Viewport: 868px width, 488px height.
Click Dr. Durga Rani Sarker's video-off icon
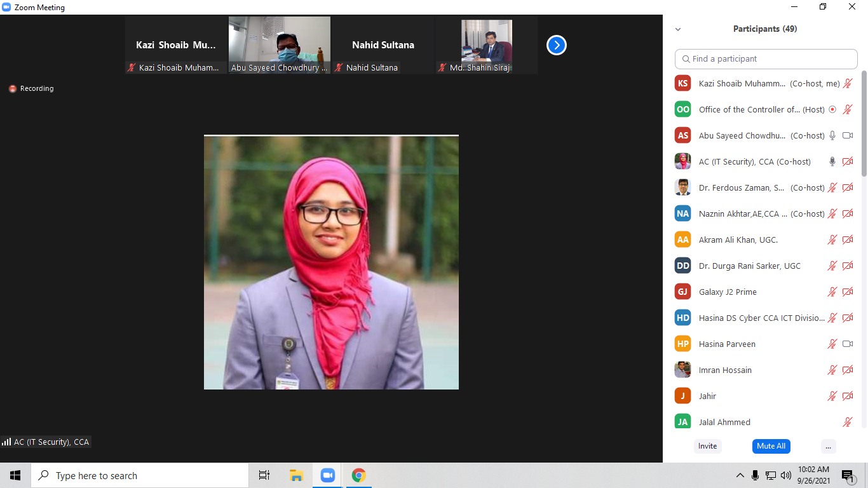coord(847,266)
